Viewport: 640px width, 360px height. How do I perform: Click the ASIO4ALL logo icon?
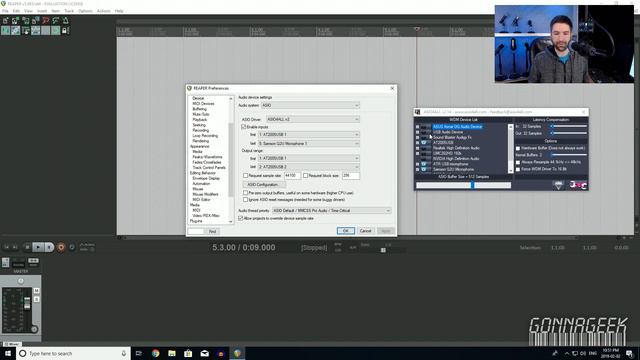pos(578,185)
